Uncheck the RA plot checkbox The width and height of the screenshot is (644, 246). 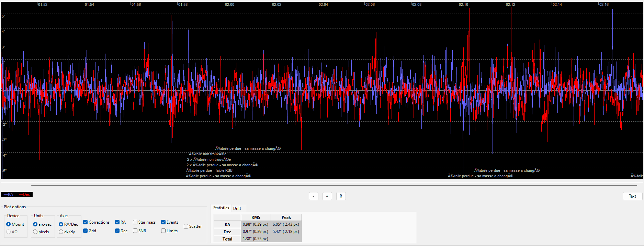pyautogui.click(x=117, y=222)
